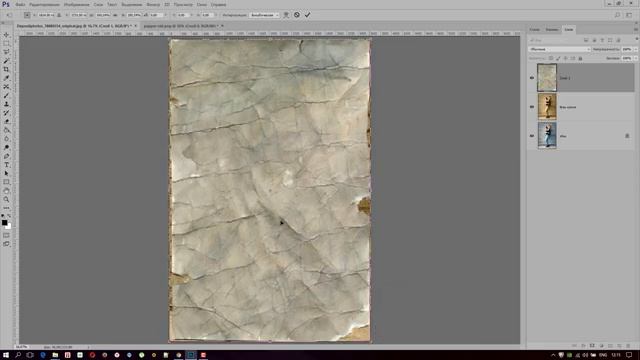The width and height of the screenshot is (640, 360).
Task: Click the foreground color swatch
Action: tap(4, 222)
